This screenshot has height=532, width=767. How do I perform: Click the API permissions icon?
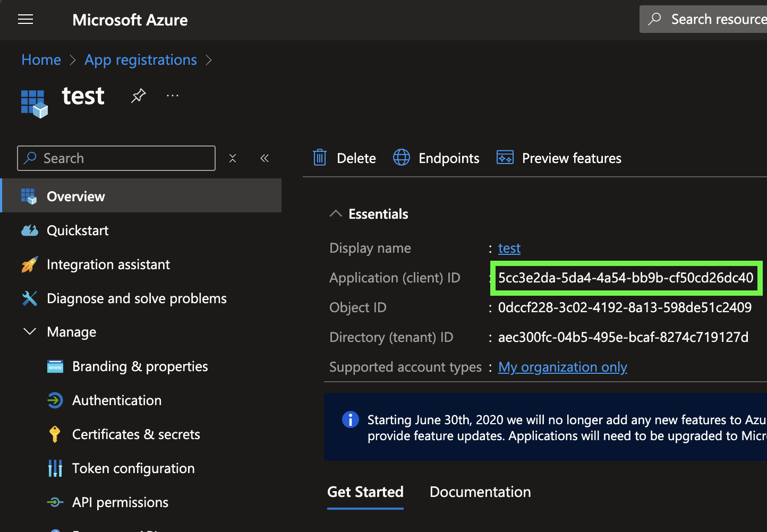click(x=55, y=502)
